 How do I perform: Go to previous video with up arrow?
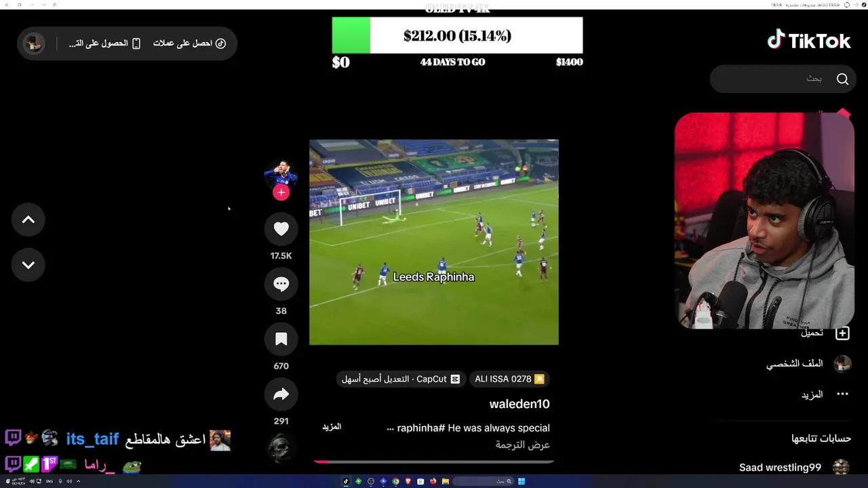[x=28, y=220]
